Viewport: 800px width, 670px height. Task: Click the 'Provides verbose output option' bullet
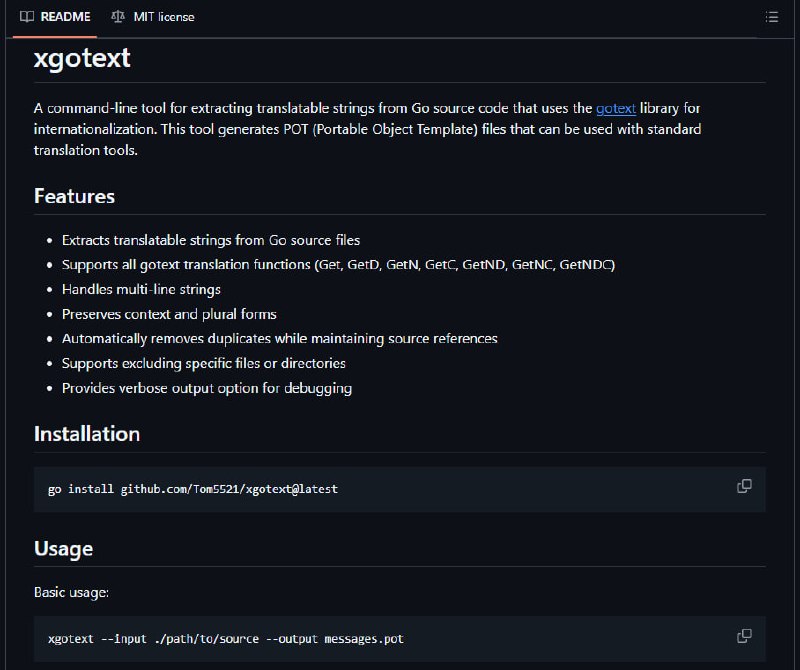207,388
